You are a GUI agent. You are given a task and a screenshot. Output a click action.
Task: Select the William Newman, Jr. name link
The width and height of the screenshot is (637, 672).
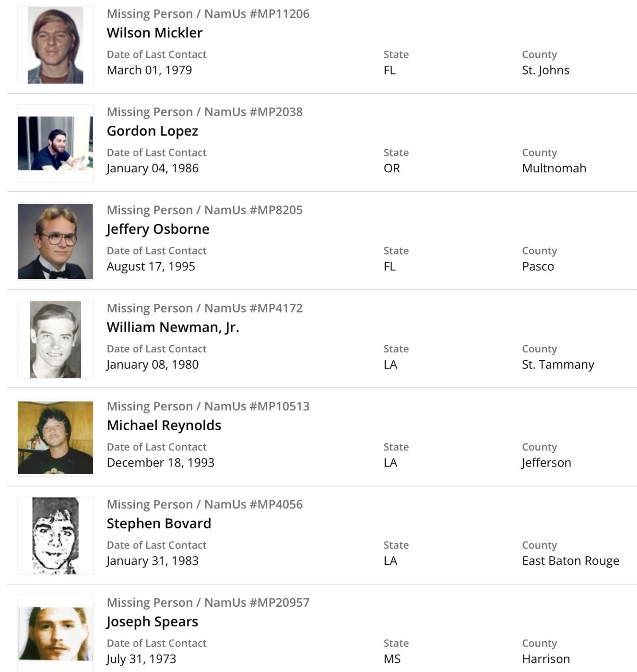173,327
